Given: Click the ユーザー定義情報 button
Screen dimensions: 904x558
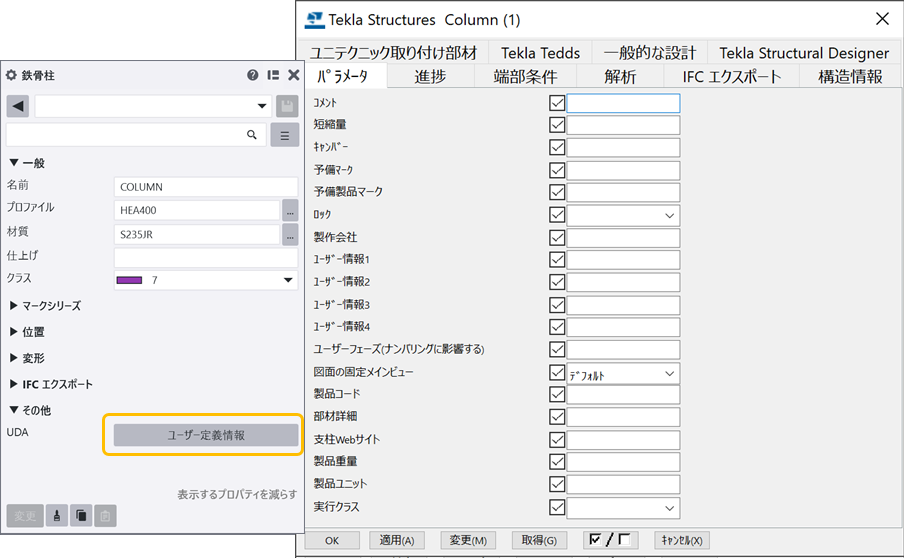Looking at the screenshot, I should point(205,435).
